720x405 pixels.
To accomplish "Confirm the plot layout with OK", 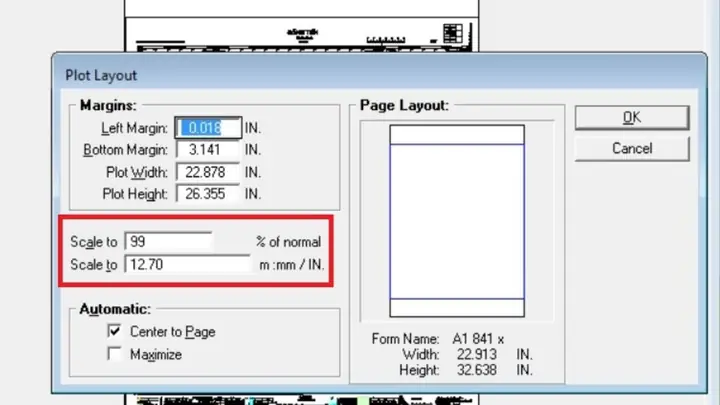I will pyautogui.click(x=632, y=118).
